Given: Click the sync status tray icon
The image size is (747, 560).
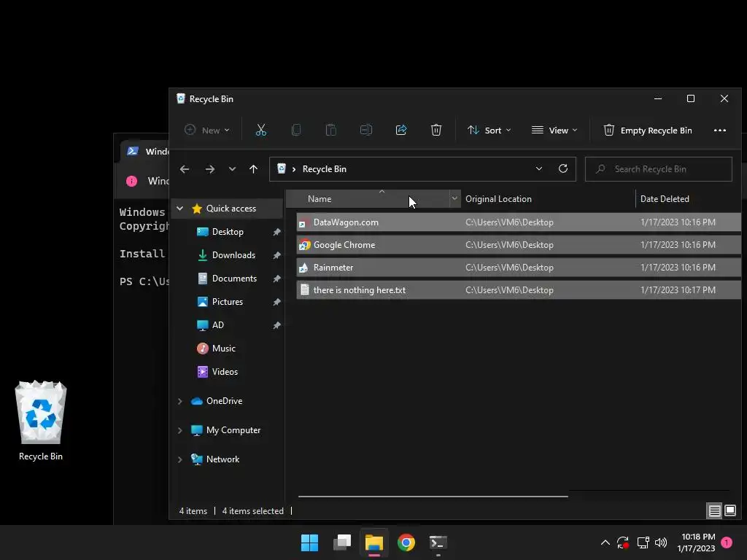Looking at the screenshot, I should (x=623, y=542).
